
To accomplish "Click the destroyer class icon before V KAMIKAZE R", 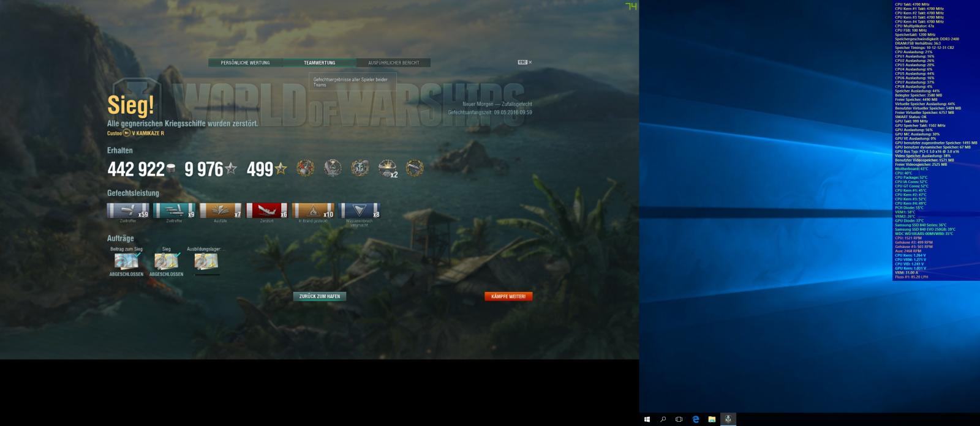I will click(127, 133).
